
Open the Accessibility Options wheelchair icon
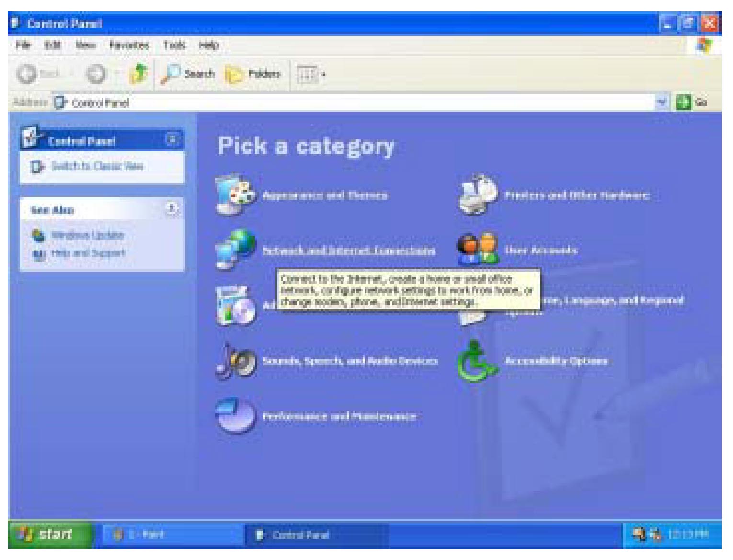click(477, 361)
